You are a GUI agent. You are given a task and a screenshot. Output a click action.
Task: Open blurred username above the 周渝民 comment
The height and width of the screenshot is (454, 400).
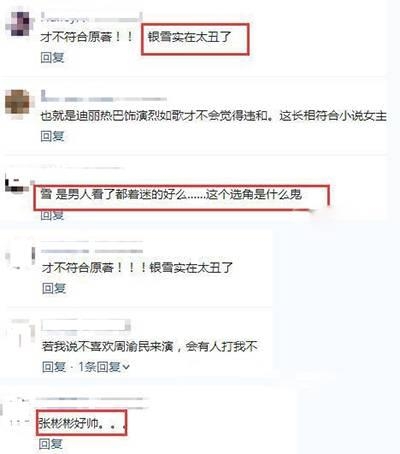(86, 325)
